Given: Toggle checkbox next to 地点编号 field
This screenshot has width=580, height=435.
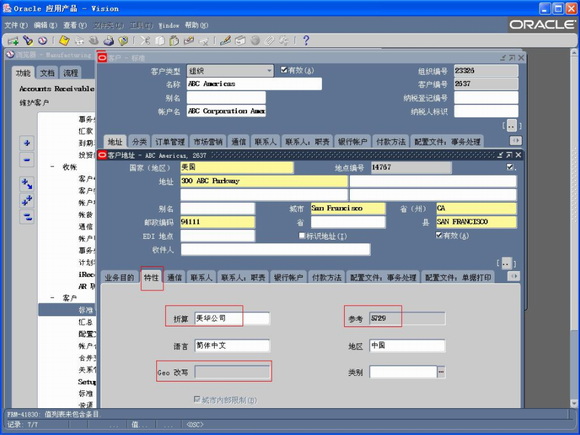Looking at the screenshot, I should (510, 167).
